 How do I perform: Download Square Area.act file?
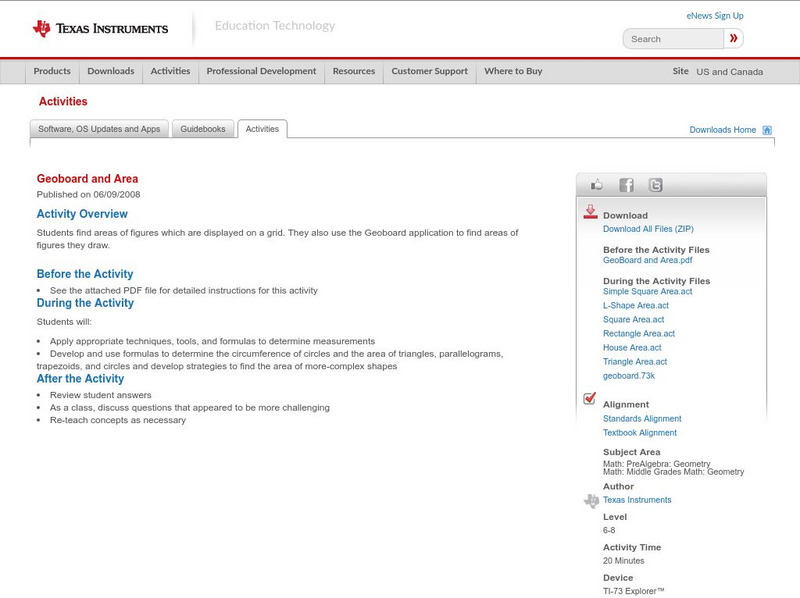[x=634, y=319]
